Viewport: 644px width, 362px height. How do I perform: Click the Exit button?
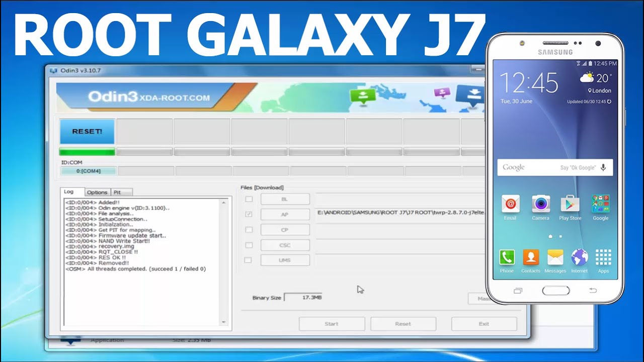(484, 324)
